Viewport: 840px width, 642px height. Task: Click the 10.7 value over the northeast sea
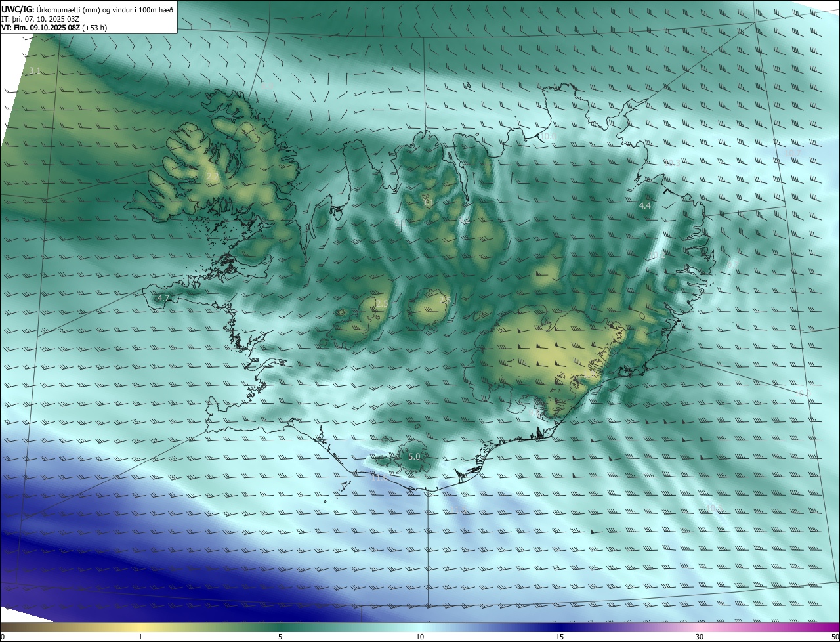click(793, 153)
